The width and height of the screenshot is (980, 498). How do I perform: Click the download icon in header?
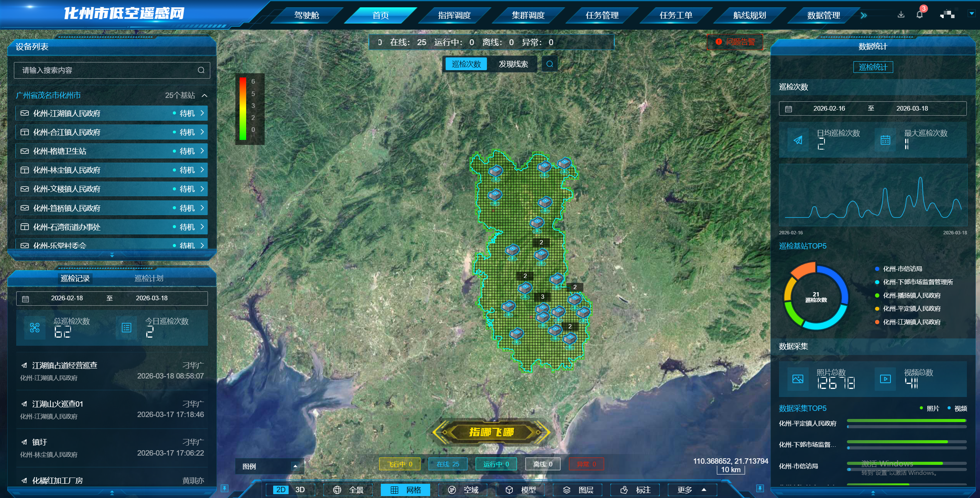[901, 15]
